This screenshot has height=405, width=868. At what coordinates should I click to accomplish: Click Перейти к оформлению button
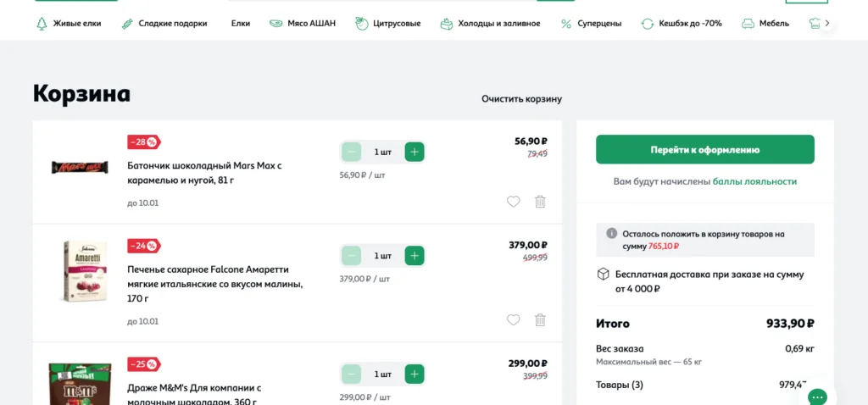click(704, 149)
